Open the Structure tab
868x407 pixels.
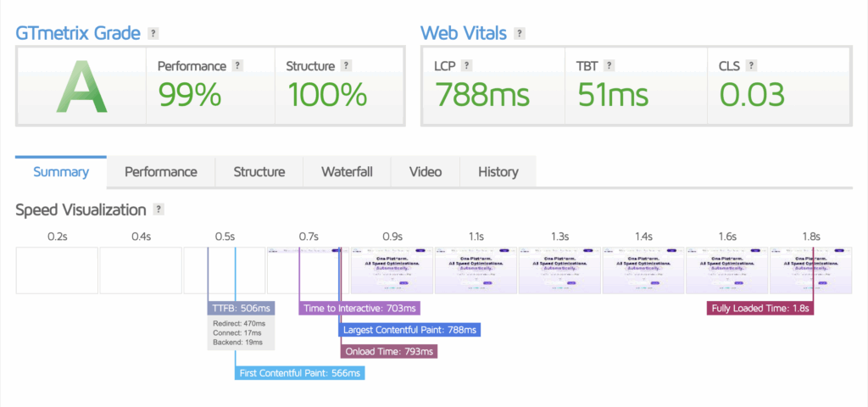(259, 171)
